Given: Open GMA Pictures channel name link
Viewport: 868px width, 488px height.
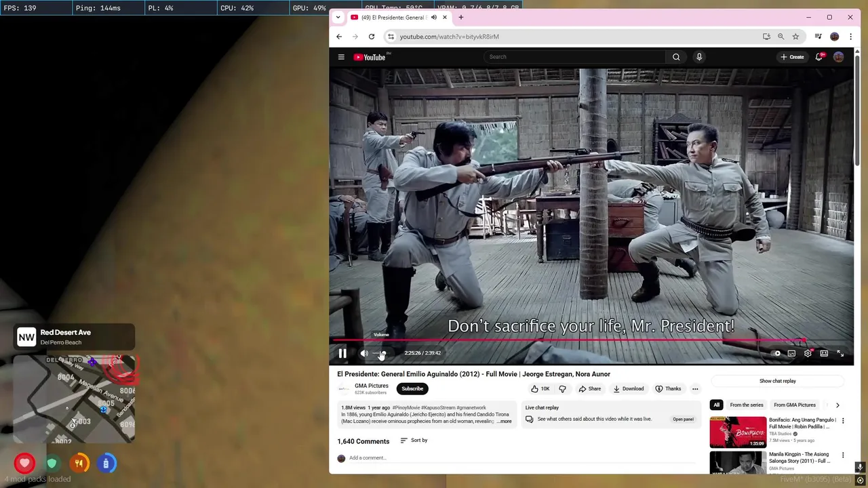Looking at the screenshot, I should 372,386.
